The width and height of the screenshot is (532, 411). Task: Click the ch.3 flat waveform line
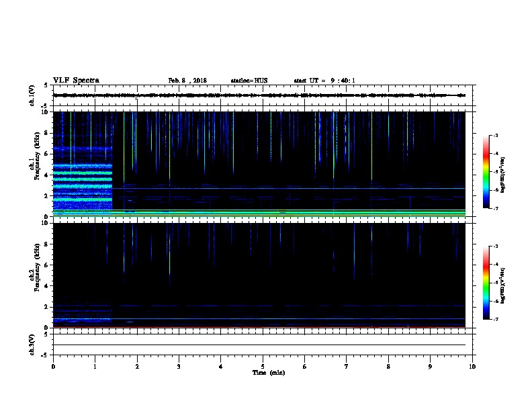coord(259,345)
